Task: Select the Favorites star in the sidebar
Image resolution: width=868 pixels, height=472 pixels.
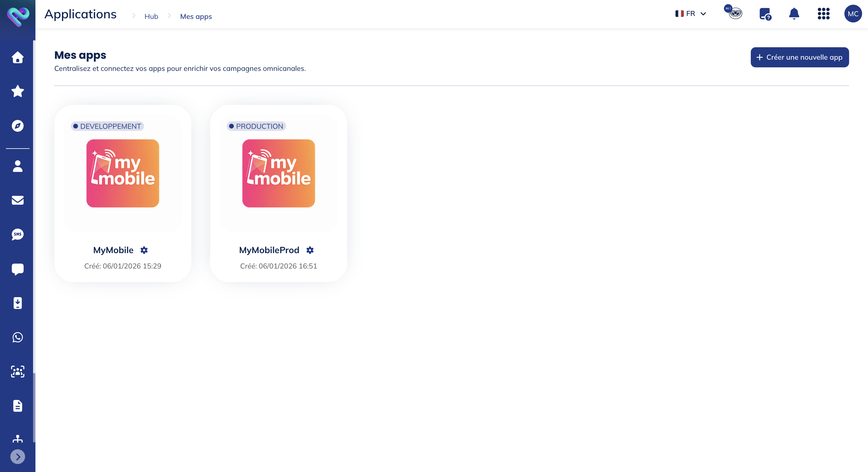Action: tap(17, 91)
